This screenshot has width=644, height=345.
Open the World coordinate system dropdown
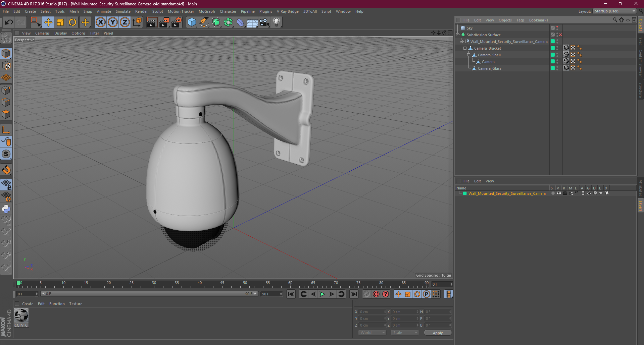(x=372, y=333)
